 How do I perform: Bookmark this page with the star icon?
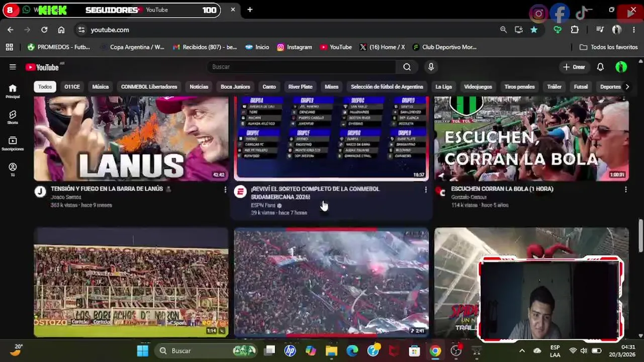pos(534,30)
